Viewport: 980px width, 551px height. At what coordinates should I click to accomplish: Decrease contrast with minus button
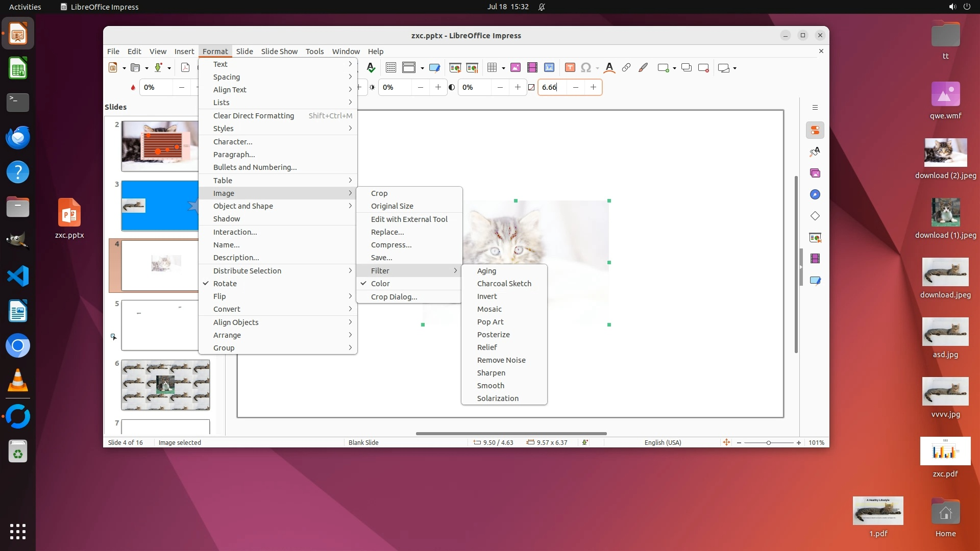500,87
